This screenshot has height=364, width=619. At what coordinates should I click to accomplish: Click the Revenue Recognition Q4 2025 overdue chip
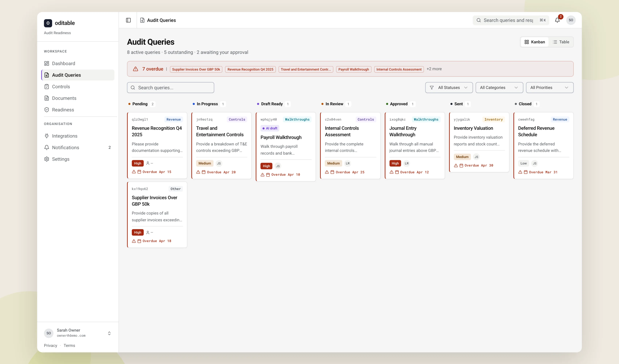point(250,69)
